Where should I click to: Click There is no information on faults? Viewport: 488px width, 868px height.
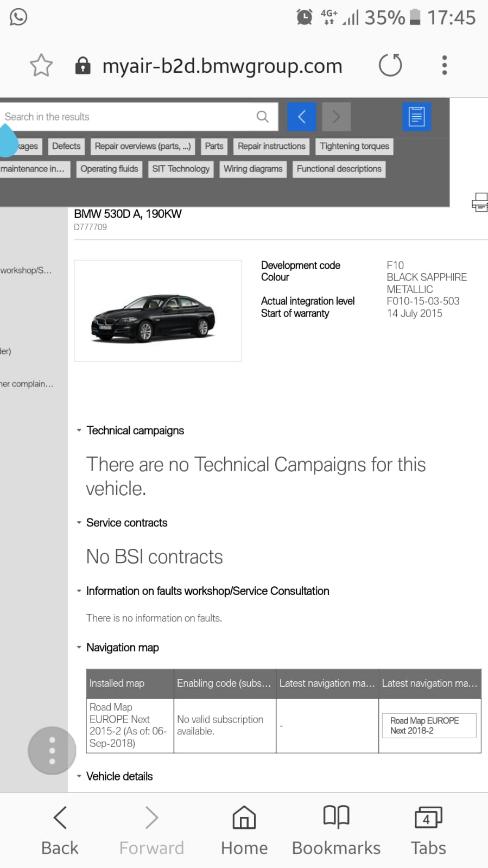click(154, 618)
